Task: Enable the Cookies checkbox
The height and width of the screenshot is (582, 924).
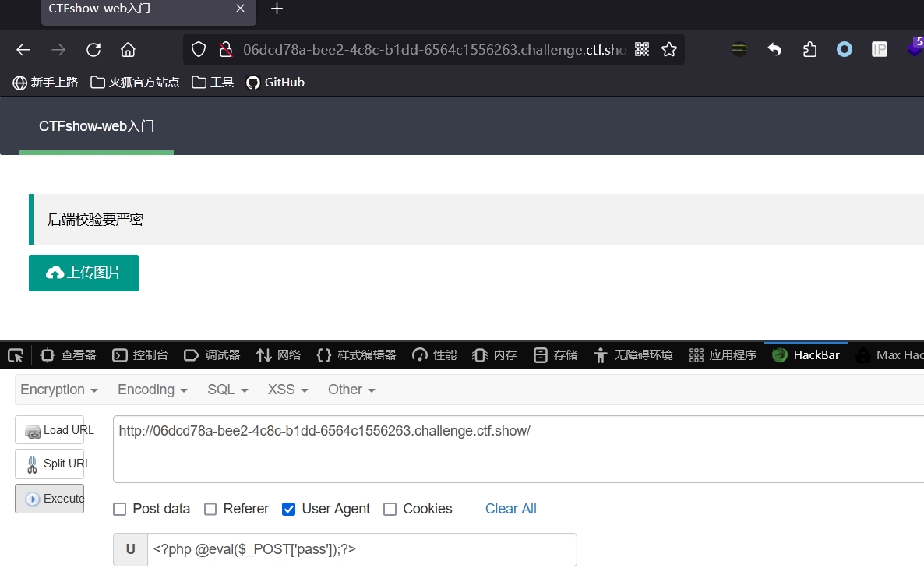Action: click(x=390, y=509)
